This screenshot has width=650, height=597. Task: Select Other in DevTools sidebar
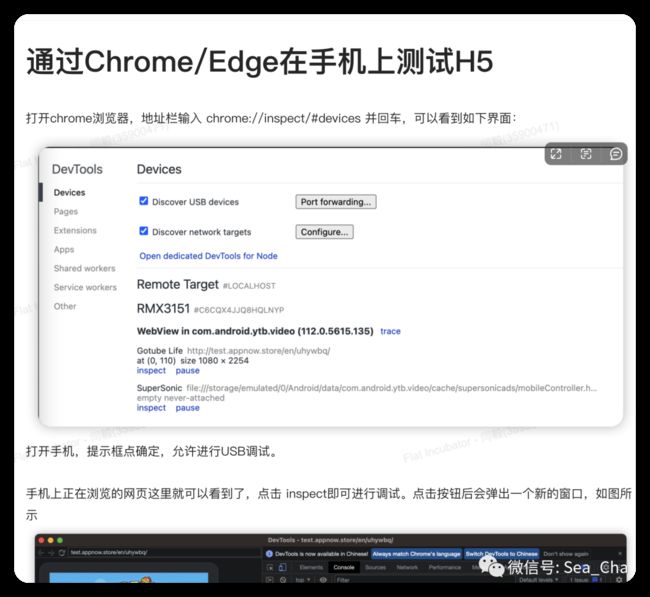click(65, 306)
